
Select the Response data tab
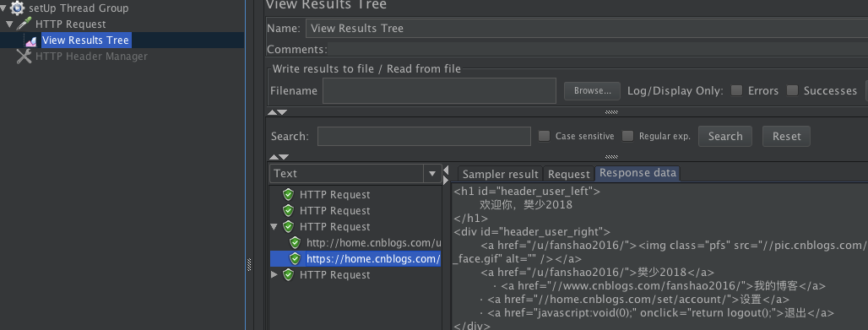coord(637,173)
